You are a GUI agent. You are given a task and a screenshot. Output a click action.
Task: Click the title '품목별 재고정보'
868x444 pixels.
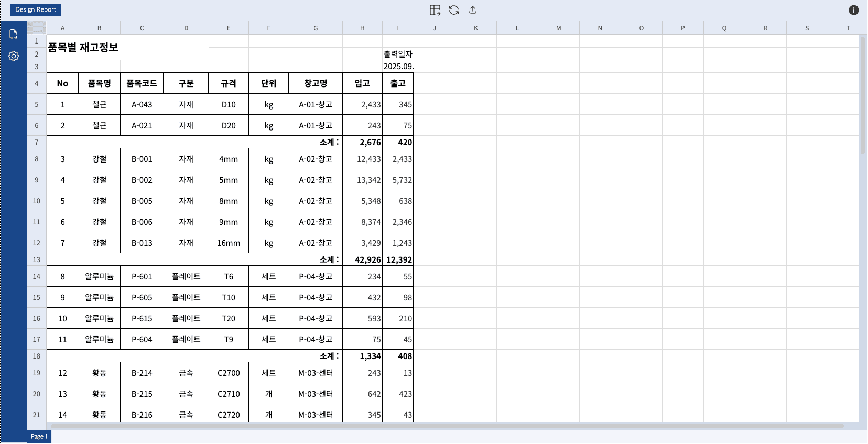click(x=83, y=47)
